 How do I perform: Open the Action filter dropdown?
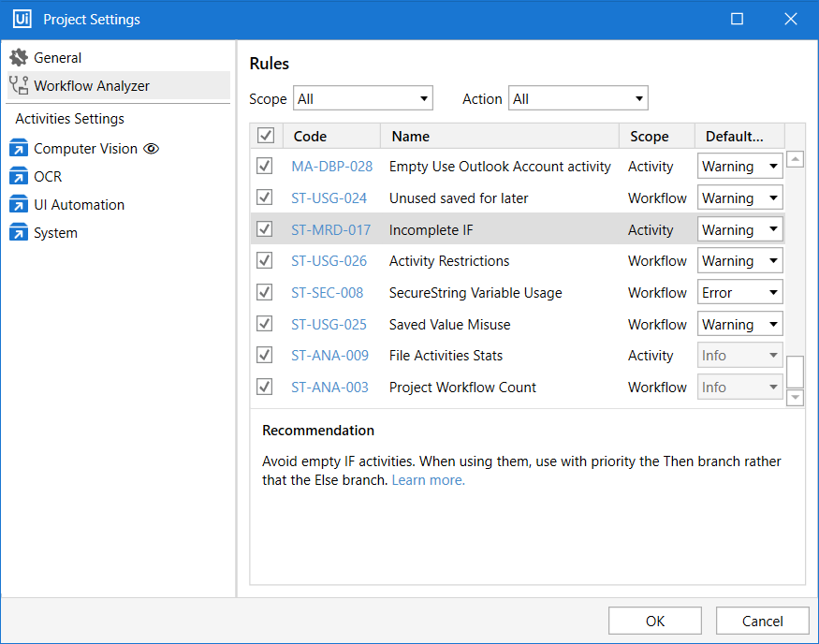[578, 98]
